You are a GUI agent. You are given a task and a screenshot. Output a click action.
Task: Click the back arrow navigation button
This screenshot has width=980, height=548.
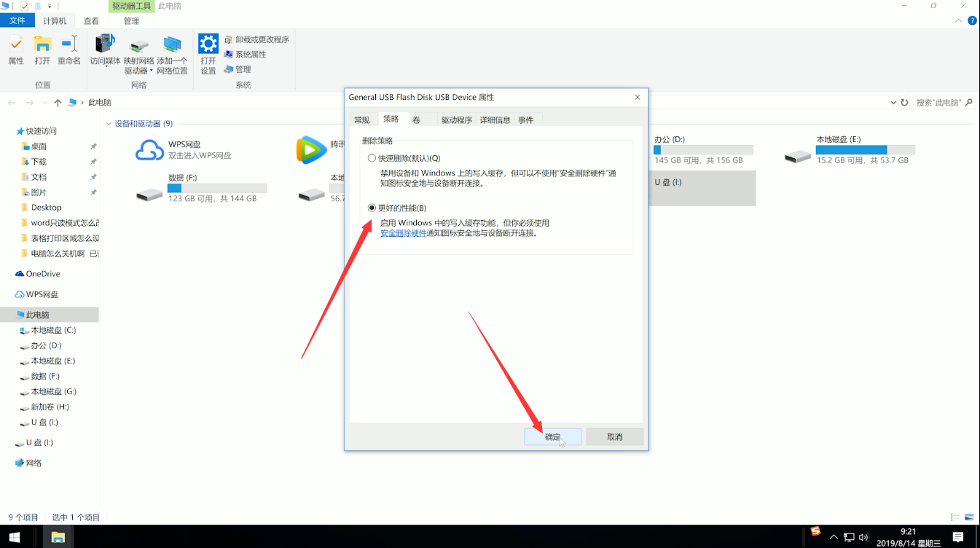coord(12,103)
